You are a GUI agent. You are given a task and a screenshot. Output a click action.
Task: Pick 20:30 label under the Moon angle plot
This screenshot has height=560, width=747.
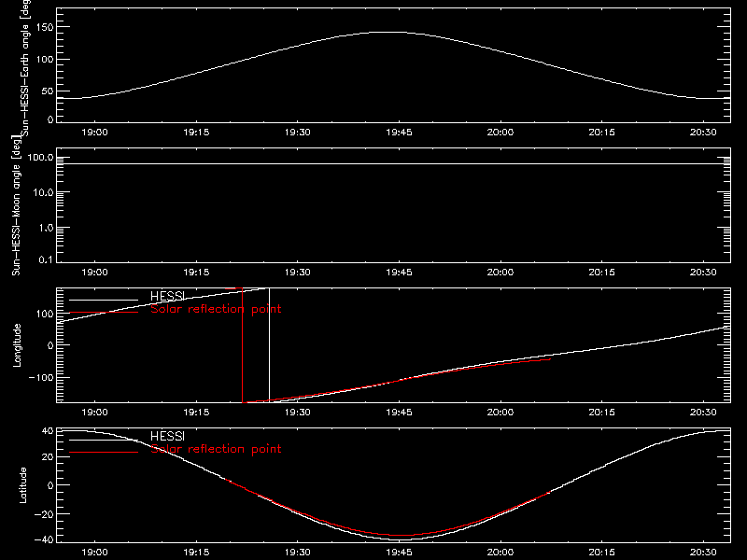703,273
